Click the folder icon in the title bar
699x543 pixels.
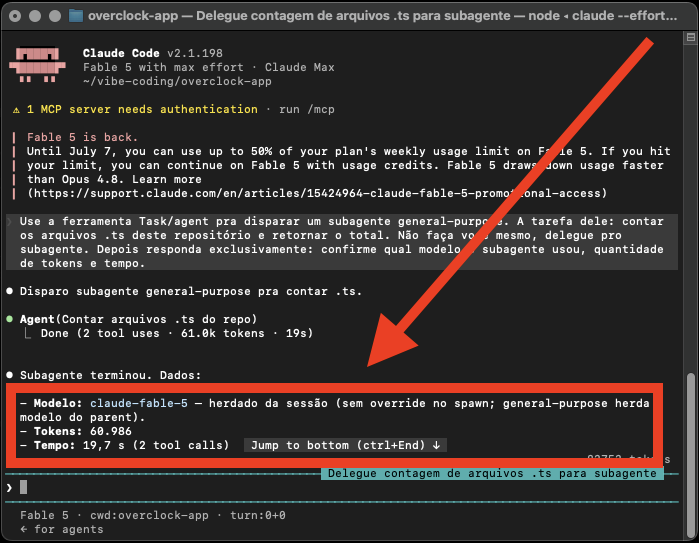[x=75, y=16]
